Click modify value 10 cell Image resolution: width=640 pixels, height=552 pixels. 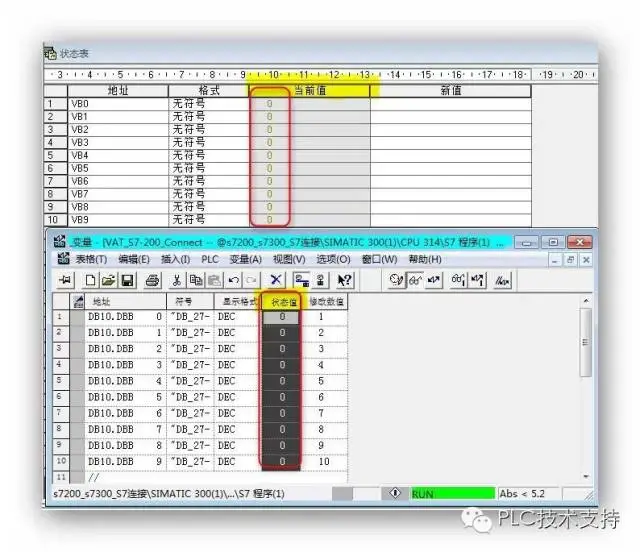coord(324,461)
